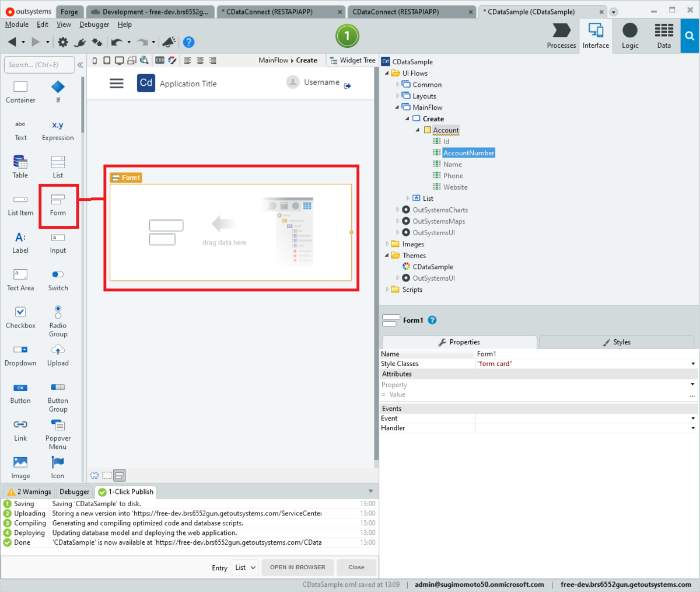Select the Image widget

(x=20, y=468)
